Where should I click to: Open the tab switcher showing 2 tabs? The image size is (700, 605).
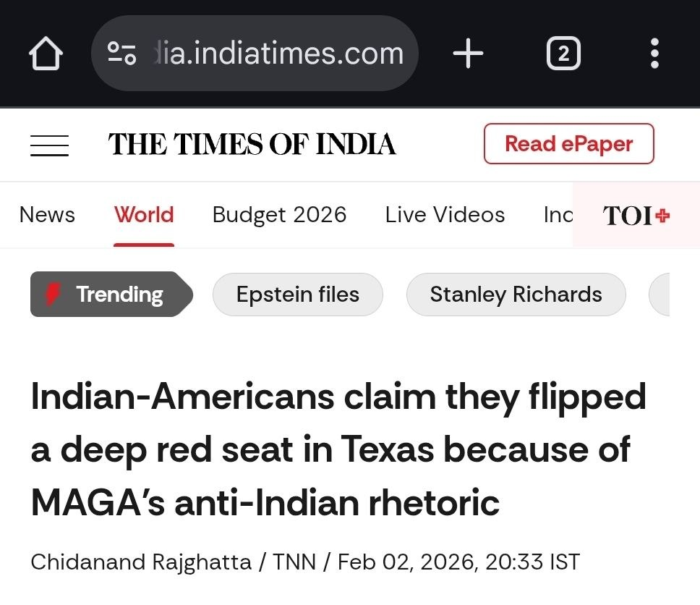click(x=563, y=54)
